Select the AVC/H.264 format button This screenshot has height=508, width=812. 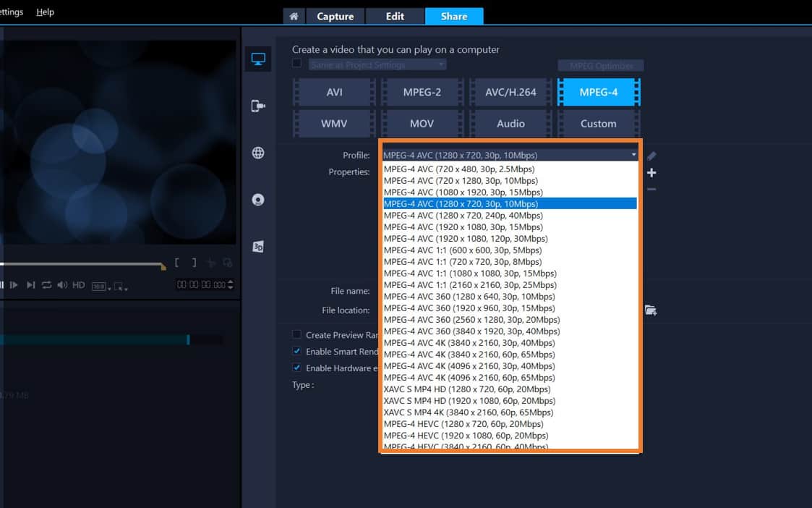510,92
